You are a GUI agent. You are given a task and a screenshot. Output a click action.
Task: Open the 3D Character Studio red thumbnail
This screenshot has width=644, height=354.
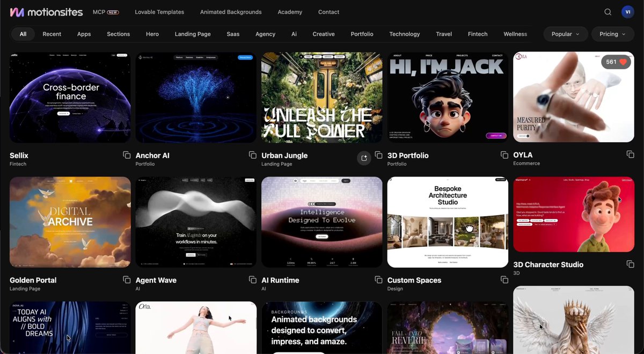[574, 215]
